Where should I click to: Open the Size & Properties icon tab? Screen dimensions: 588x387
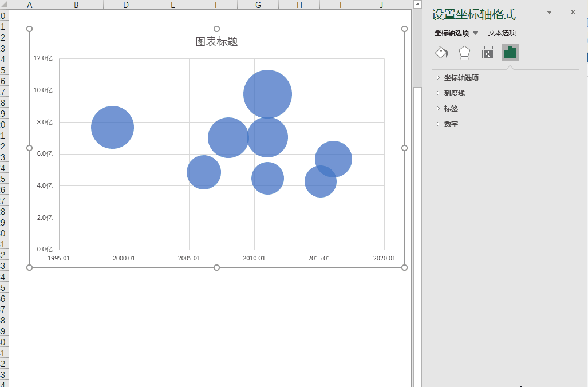(487, 53)
